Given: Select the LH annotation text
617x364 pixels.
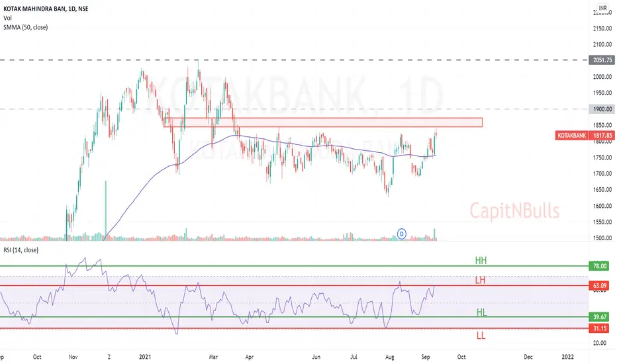Looking at the screenshot, I should [480, 280].
